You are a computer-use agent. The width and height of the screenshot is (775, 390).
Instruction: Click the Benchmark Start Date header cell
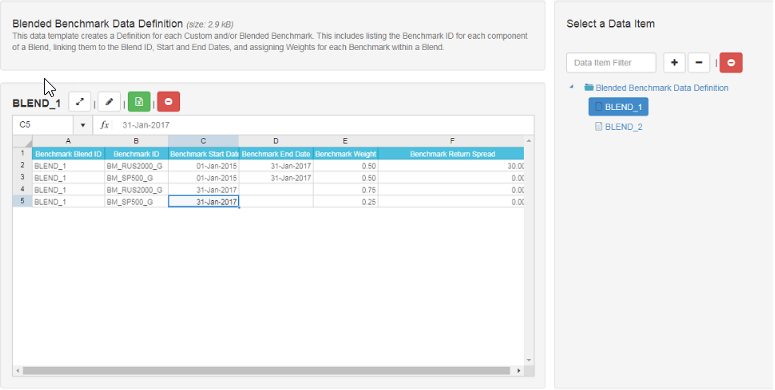coord(203,154)
